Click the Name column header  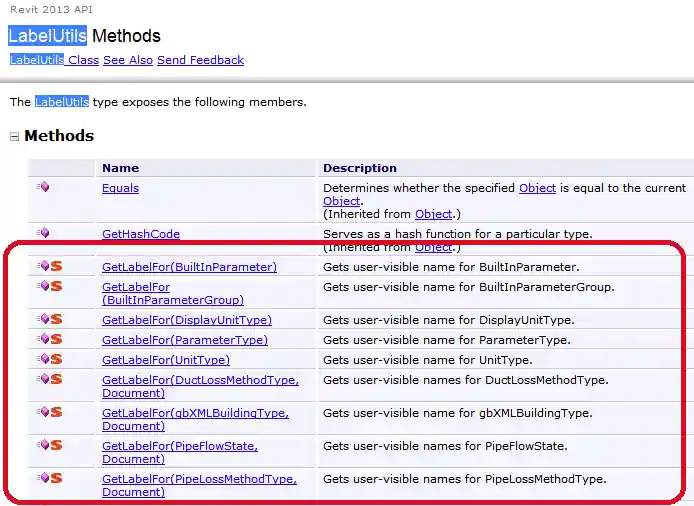coord(121,168)
